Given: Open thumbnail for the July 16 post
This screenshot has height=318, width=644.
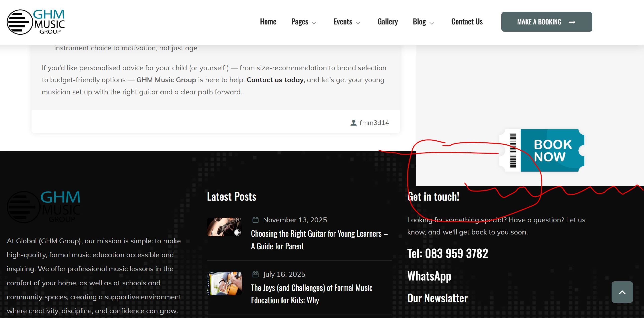Looking at the screenshot, I should [224, 283].
